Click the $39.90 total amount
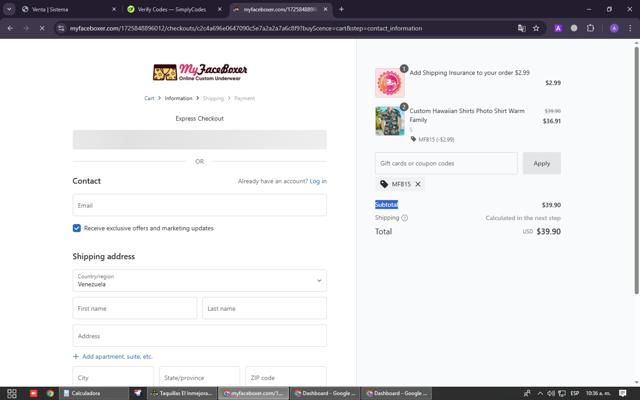 coord(549,231)
